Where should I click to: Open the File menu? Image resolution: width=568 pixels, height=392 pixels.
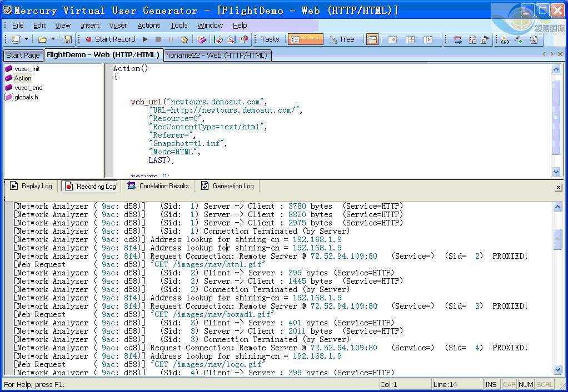[18, 26]
